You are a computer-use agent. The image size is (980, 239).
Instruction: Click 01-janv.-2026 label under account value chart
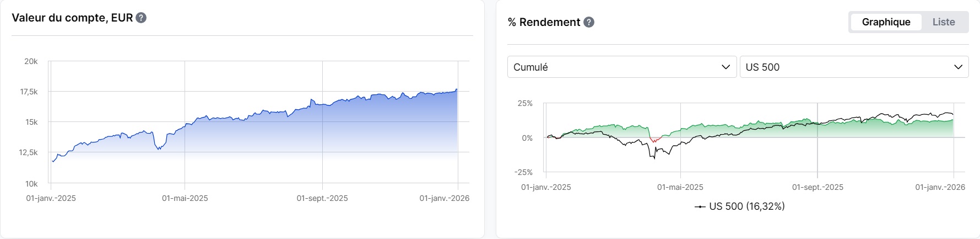coord(444,198)
